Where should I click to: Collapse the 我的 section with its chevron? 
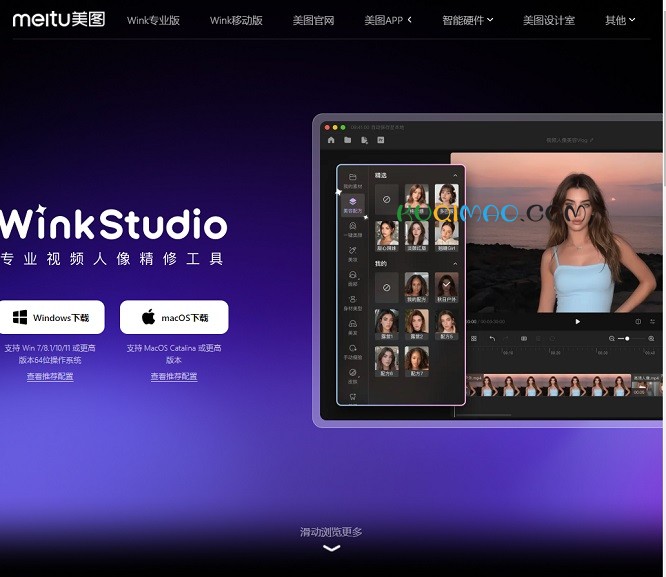pos(455,264)
